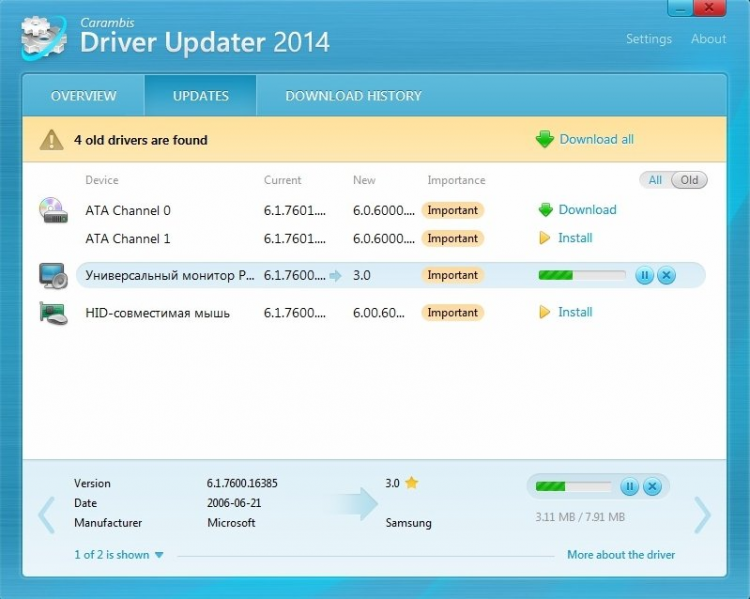Open the Download History tab
Image resolution: width=750 pixels, height=599 pixels.
(x=353, y=96)
